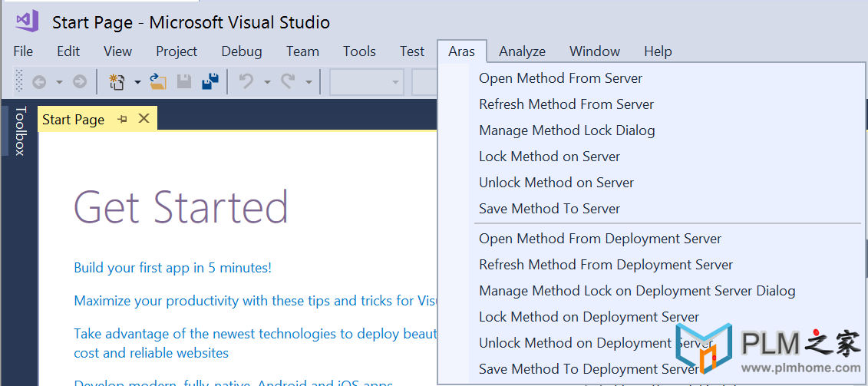The image size is (868, 386).
Task: Open the Team menu
Action: 303,51
